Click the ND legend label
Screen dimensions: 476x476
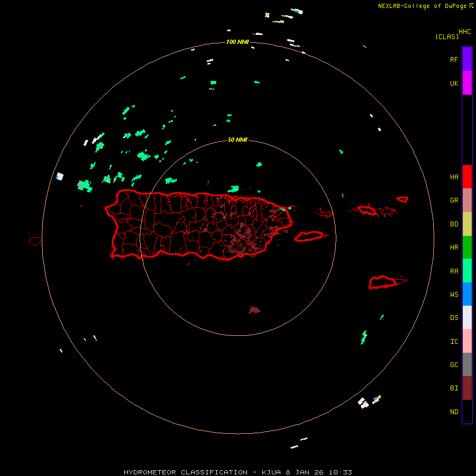click(454, 412)
